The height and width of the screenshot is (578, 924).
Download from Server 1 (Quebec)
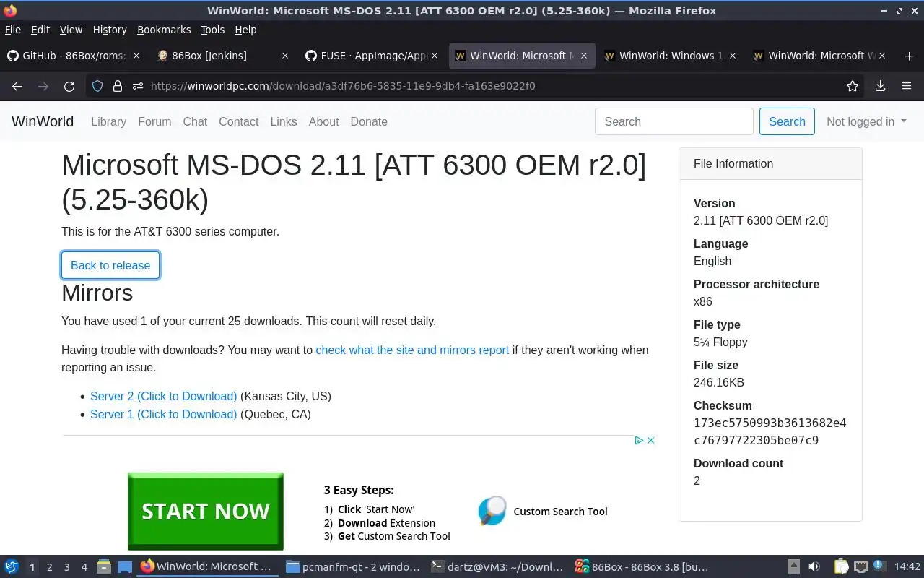(163, 414)
